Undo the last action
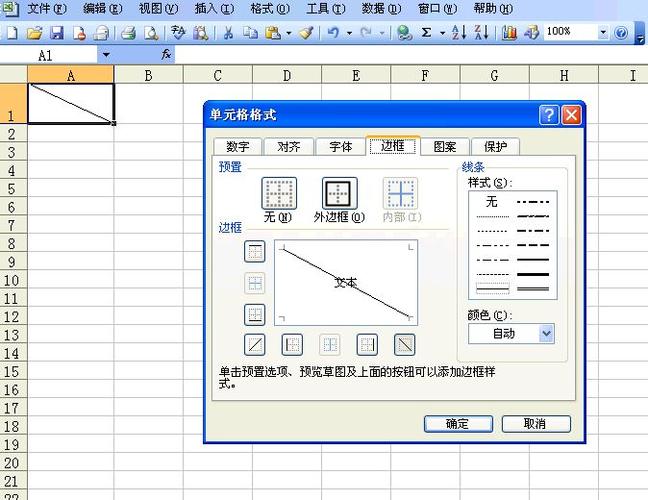The image size is (648, 500). 333,33
